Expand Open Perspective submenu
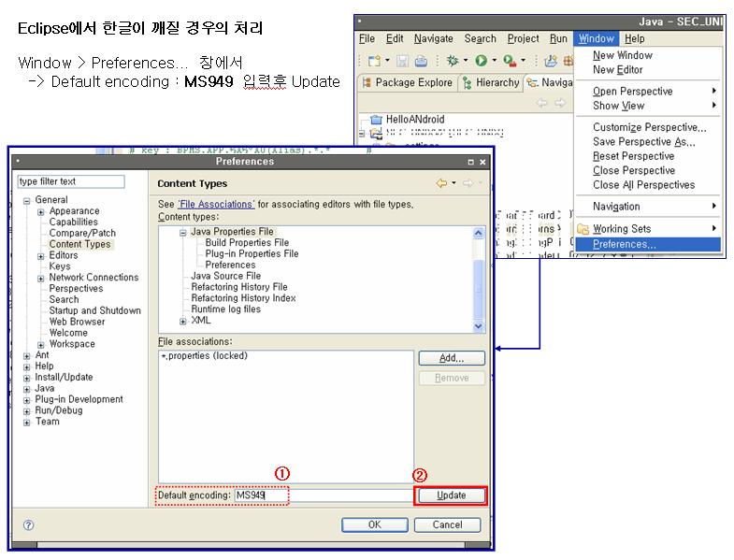734x560 pixels. [648, 92]
